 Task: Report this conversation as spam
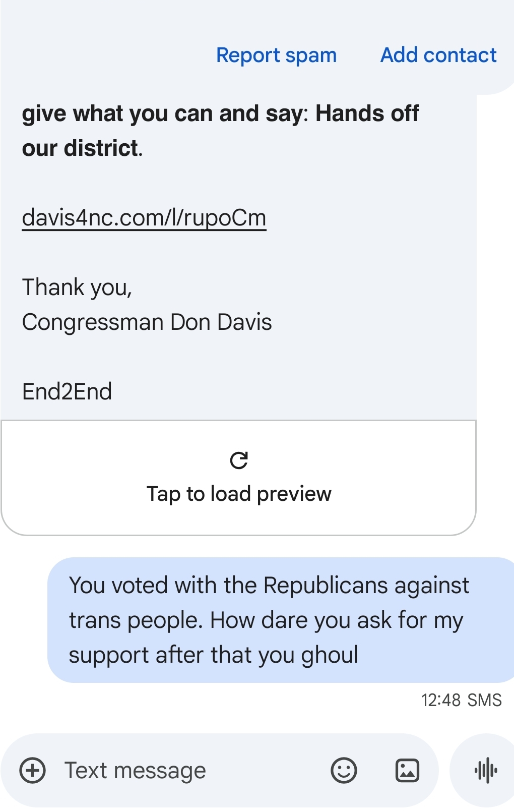276,55
